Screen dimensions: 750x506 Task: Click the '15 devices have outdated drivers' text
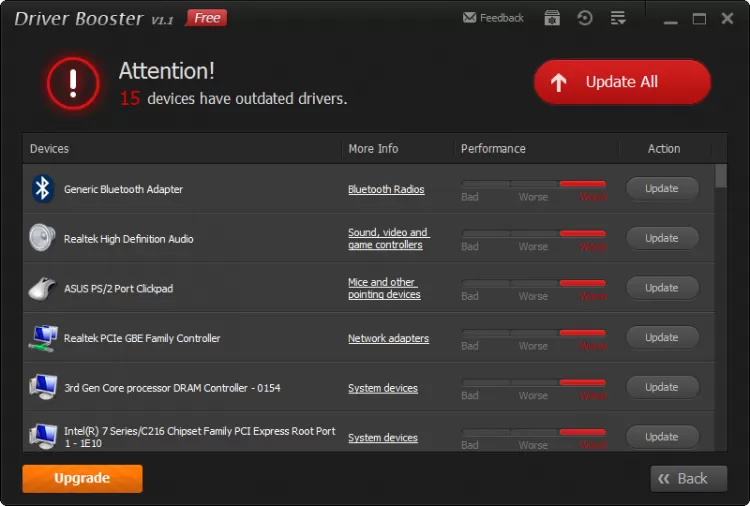(233, 99)
